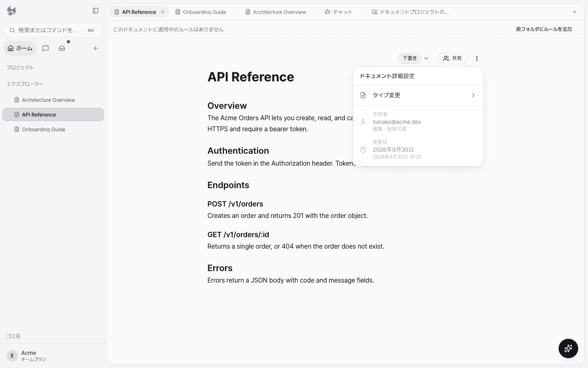Viewport: 588px width, 368px height.
Task: Open the inbox tray icon
Action: click(x=62, y=48)
